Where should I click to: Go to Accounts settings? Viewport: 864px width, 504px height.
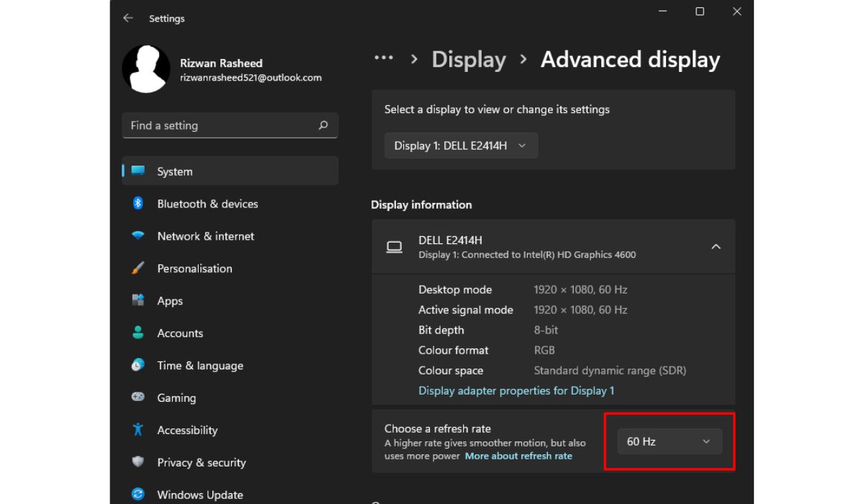point(230,333)
